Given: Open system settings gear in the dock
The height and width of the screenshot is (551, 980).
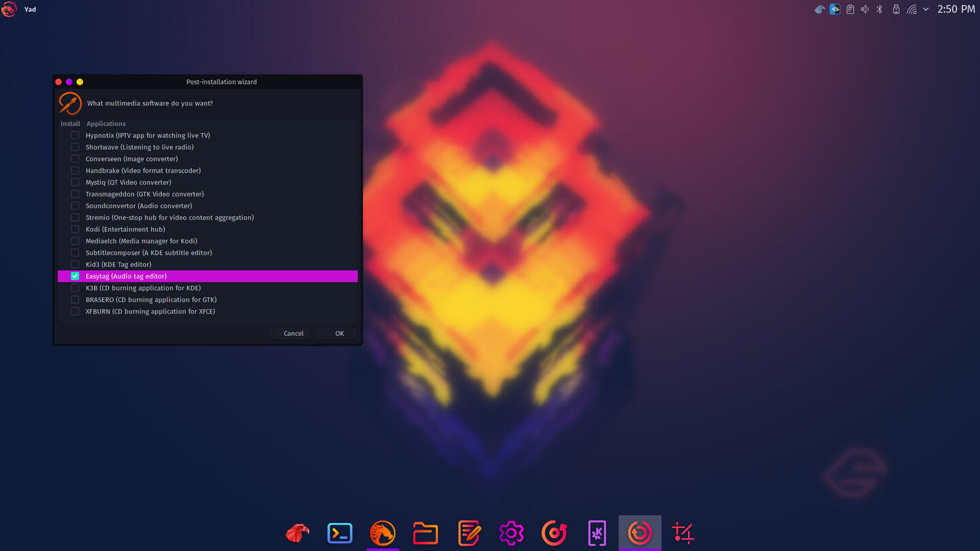Looking at the screenshot, I should coord(511,533).
